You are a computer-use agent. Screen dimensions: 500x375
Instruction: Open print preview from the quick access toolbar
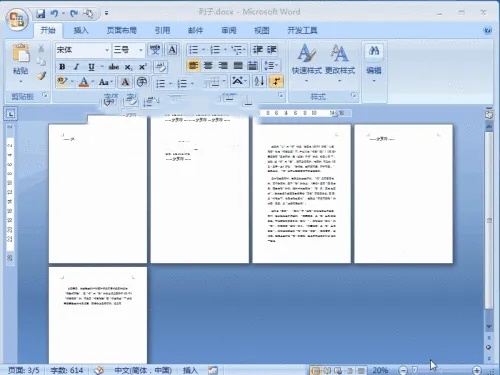point(89,13)
